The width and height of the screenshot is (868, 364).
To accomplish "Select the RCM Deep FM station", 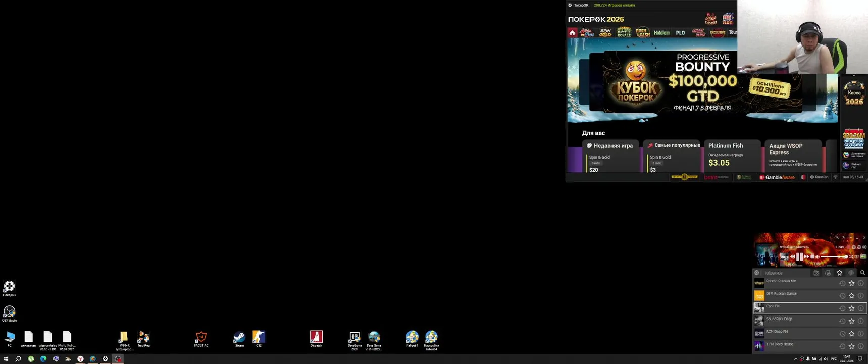I will (x=810, y=334).
